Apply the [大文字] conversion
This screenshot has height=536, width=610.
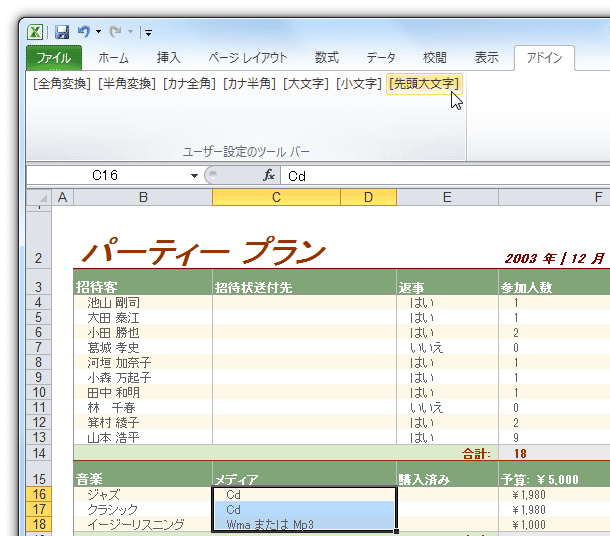point(306,84)
